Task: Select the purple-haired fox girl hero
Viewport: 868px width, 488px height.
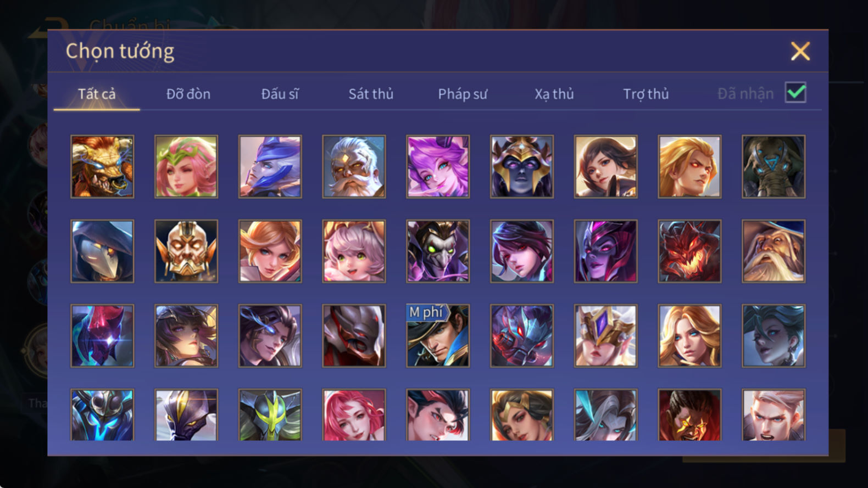Action: pos(438,166)
